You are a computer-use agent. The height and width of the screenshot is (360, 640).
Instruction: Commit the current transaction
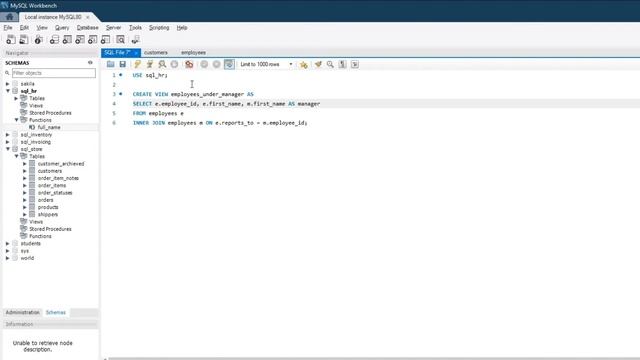point(204,64)
